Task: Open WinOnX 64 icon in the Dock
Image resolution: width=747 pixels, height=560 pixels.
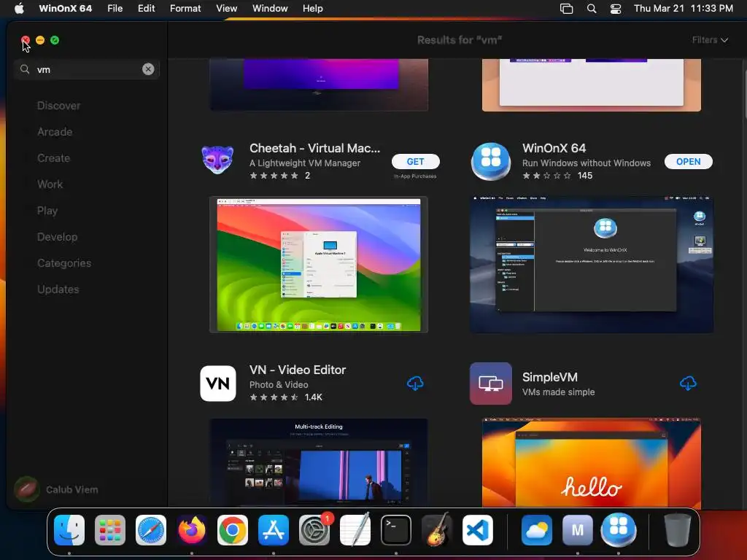Action: tap(619, 530)
